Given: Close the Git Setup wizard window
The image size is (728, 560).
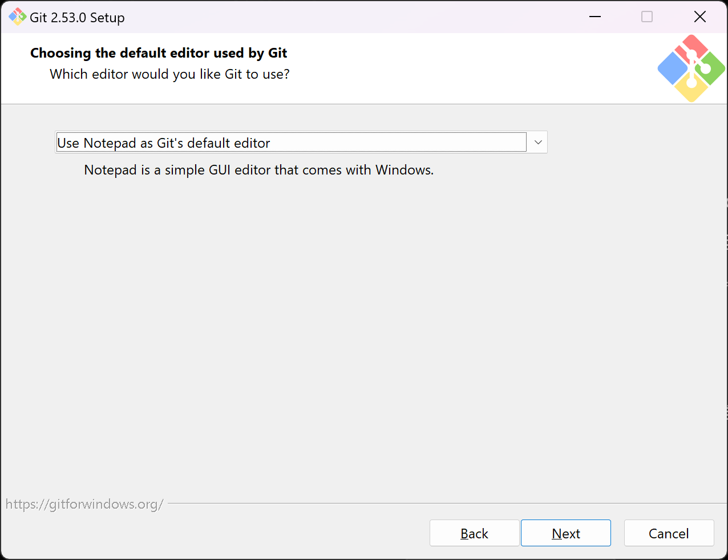Looking at the screenshot, I should (x=700, y=17).
